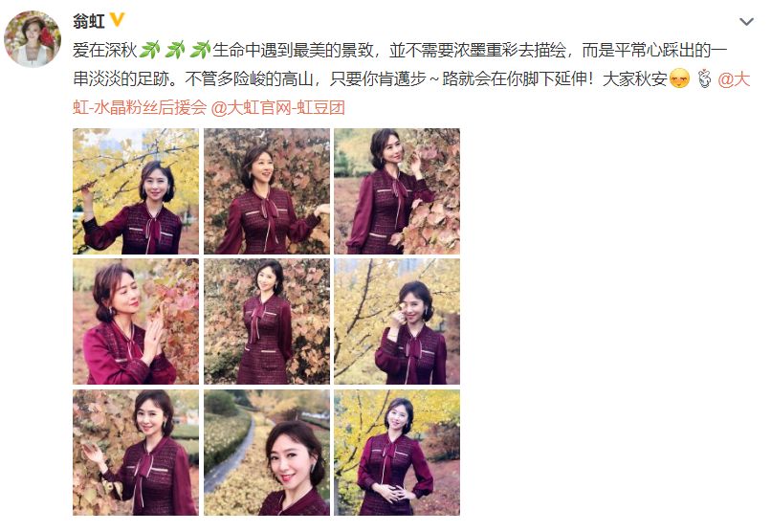Open the bottom-middle selfie with garden path
The image size is (771, 532).
tap(267, 453)
